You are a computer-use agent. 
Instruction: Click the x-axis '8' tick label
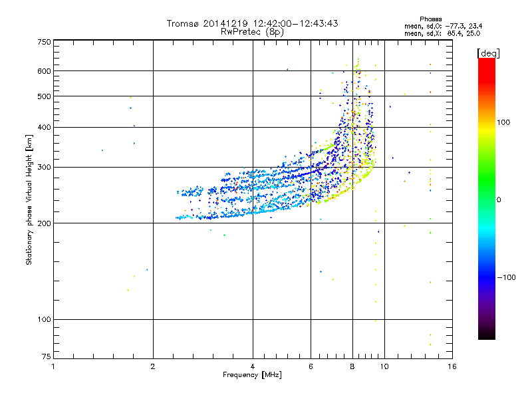pos(352,366)
